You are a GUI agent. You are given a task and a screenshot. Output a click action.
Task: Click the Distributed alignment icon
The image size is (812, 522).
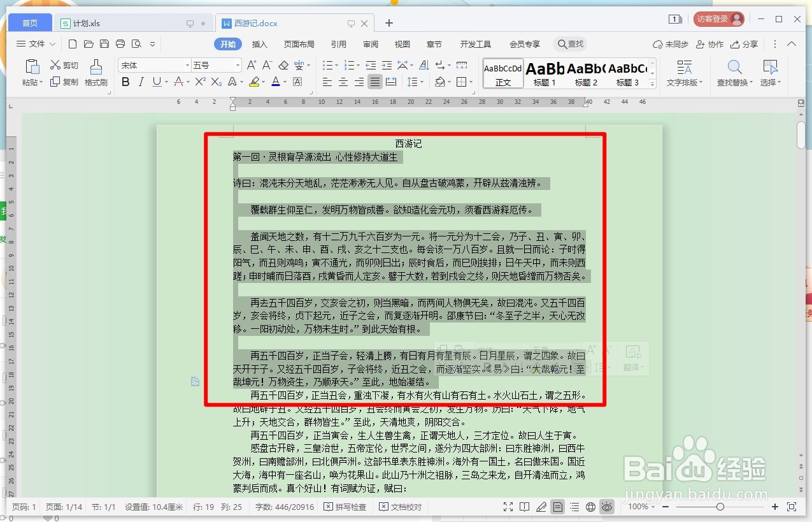click(391, 82)
